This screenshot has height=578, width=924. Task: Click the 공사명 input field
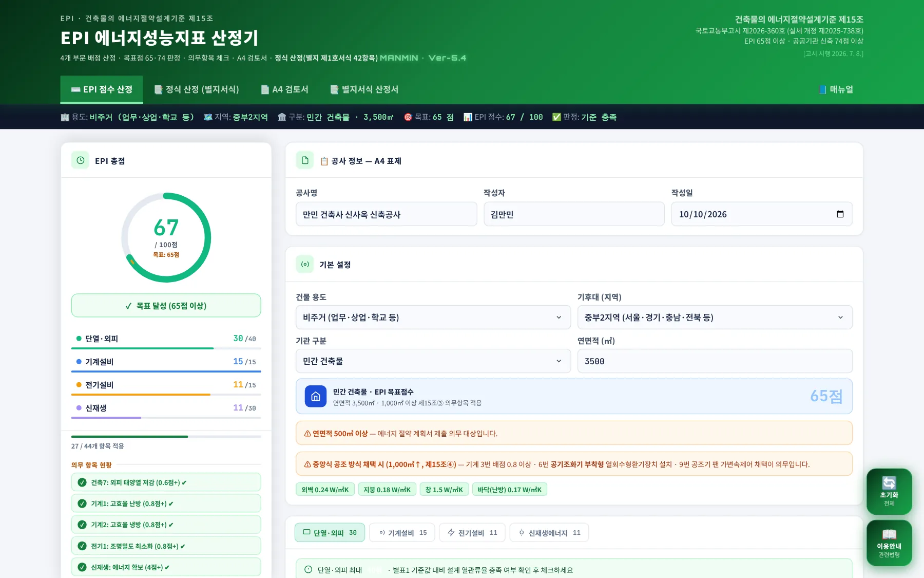(386, 214)
